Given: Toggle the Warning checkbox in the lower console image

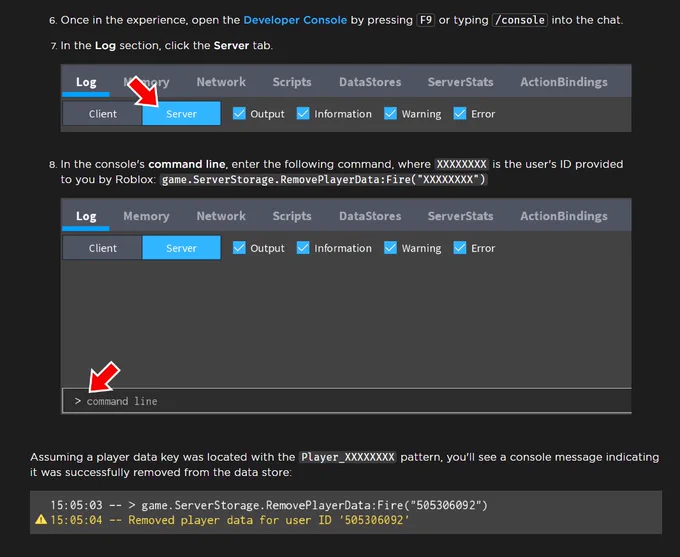Looking at the screenshot, I should (390, 247).
